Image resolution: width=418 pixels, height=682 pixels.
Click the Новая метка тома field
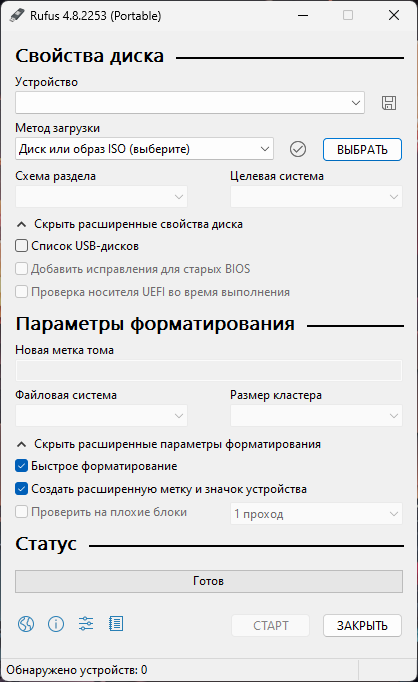pos(209,371)
